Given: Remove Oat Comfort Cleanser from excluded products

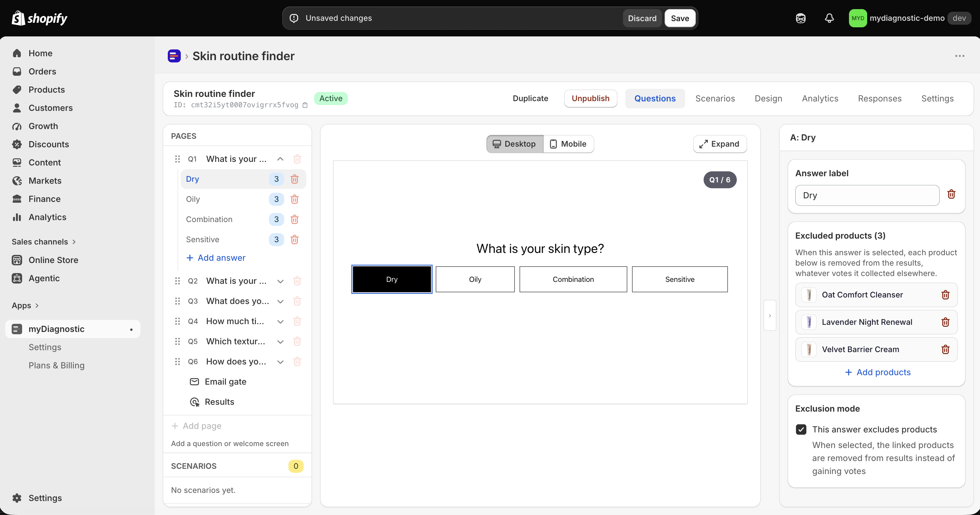Looking at the screenshot, I should click(946, 295).
